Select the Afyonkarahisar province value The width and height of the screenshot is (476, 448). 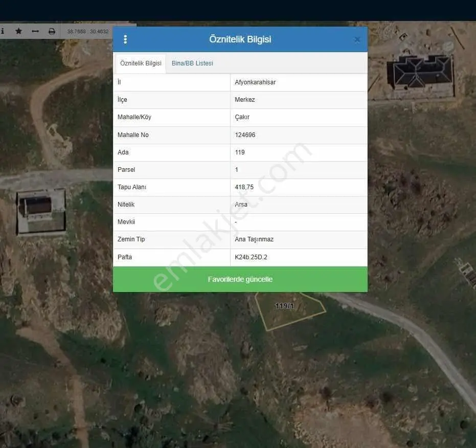tap(255, 82)
